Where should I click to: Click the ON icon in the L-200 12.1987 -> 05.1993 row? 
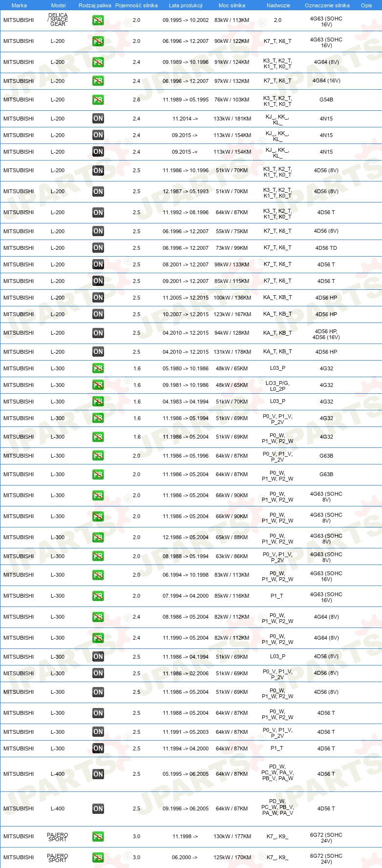click(98, 192)
